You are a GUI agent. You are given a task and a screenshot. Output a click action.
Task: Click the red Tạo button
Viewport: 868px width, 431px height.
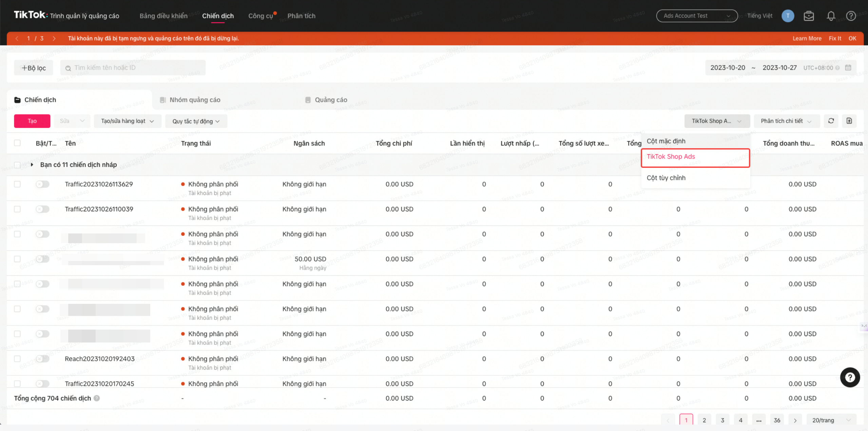click(x=32, y=121)
